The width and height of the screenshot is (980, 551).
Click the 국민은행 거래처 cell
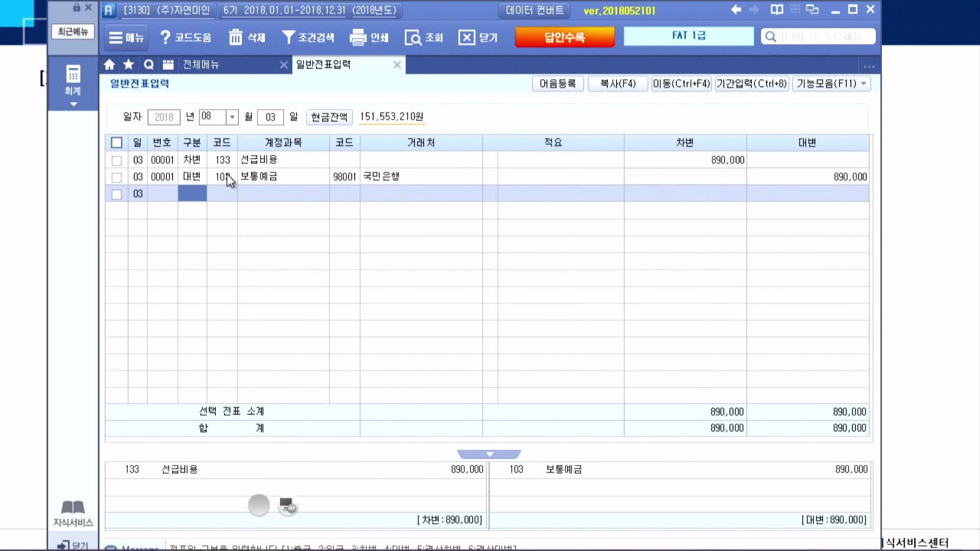click(421, 177)
